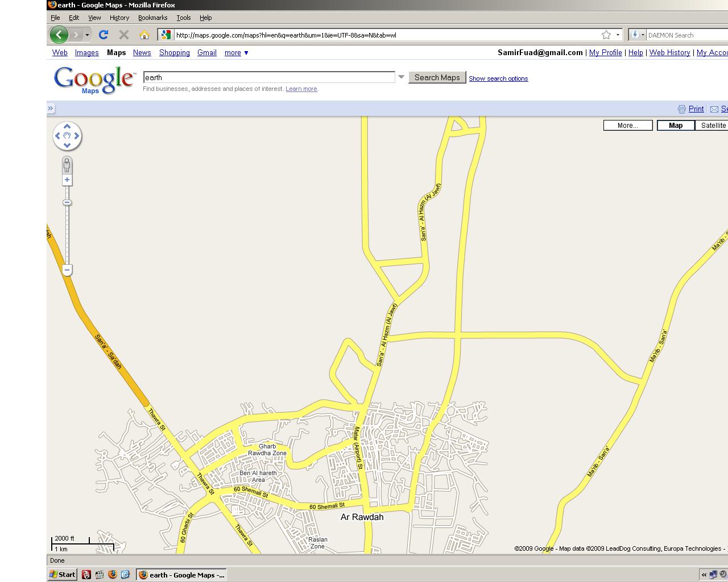This screenshot has width=728, height=582.
Task: Click the Ben Al hareth Area map label
Action: (258, 476)
